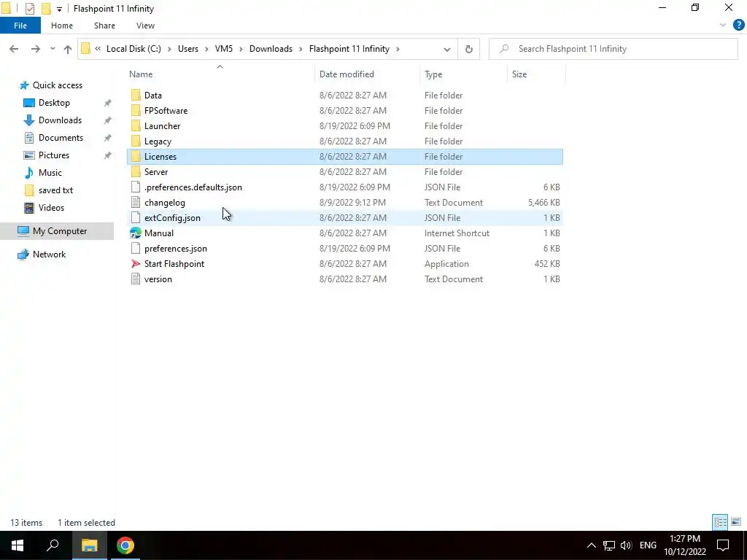Open the notification center icon
The width and height of the screenshot is (747, 560).
pos(723,545)
